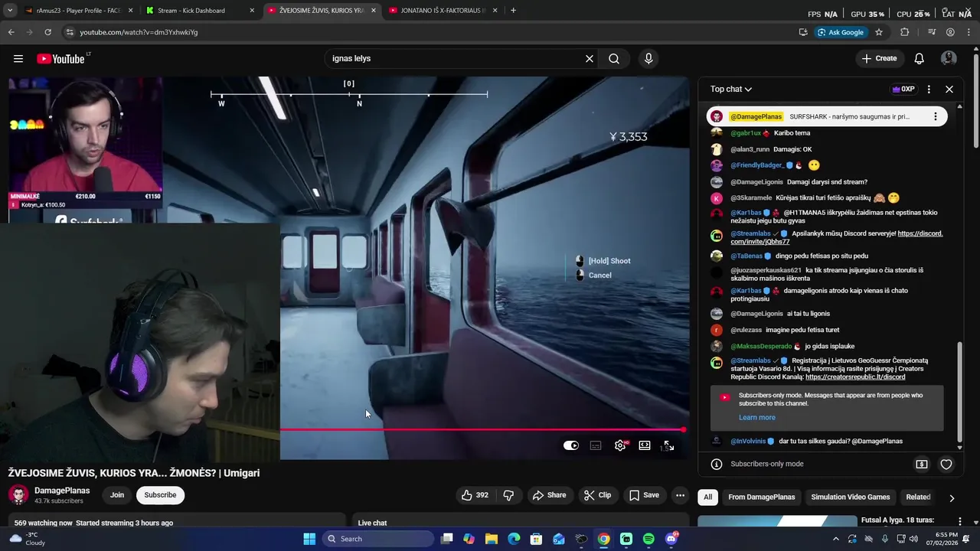Screen dimensions: 980x551
Task: Switch player to theater mode
Action: click(x=645, y=445)
